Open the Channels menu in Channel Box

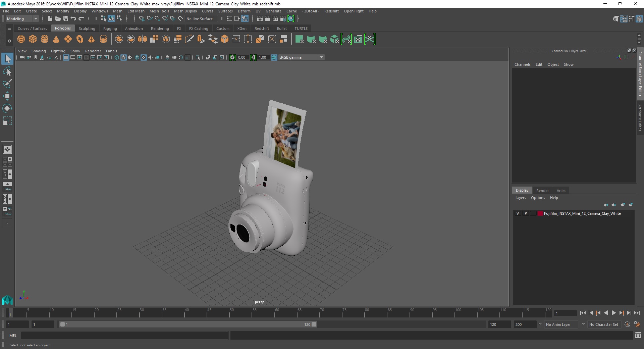point(522,64)
